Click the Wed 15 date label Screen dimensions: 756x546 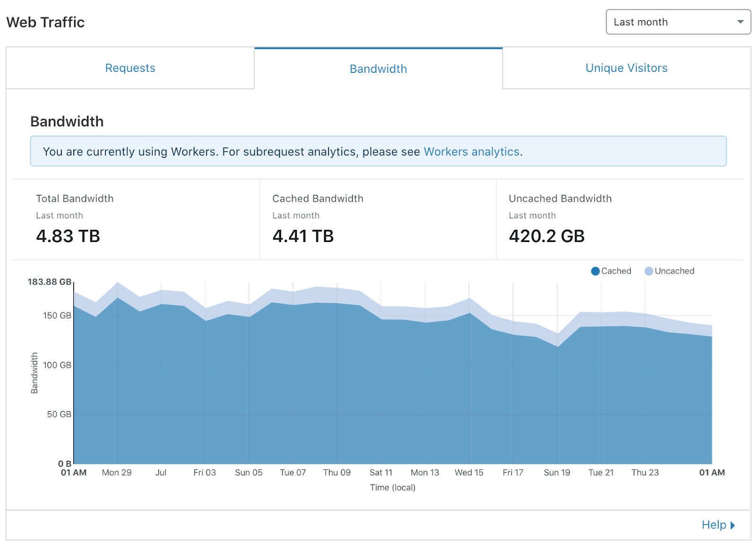(469, 472)
